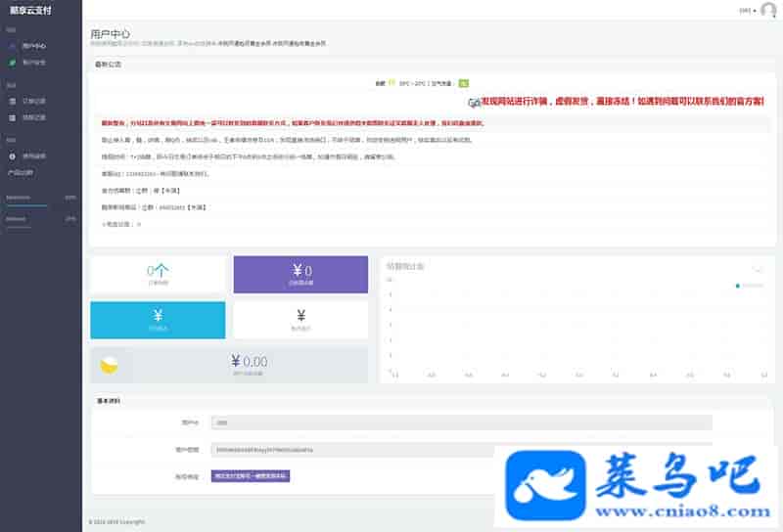This screenshot has height=532, width=783.
Task: Expand the username dropdown beside the avatar
Action: 748,11
